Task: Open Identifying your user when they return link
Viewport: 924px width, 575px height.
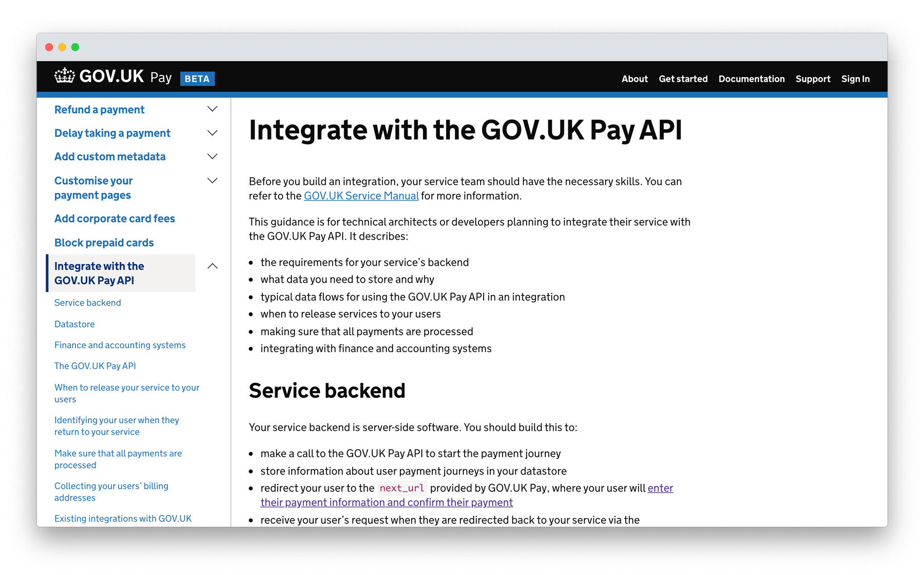Action: click(117, 426)
